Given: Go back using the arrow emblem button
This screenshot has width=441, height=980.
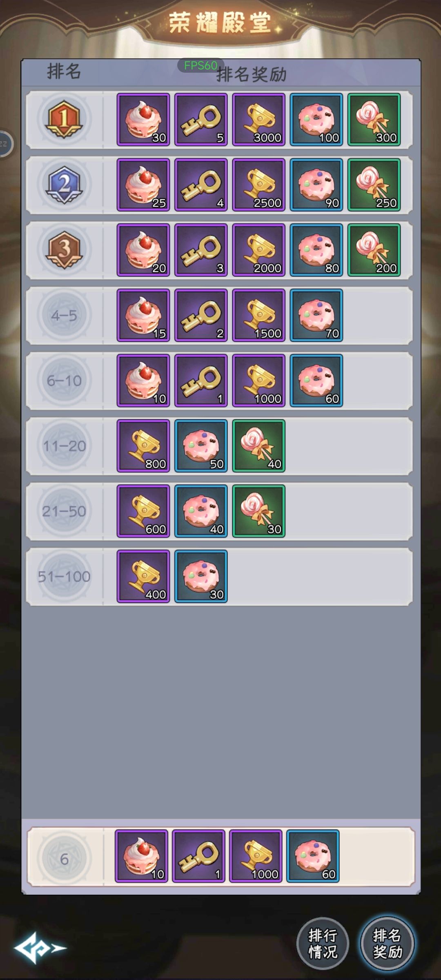Looking at the screenshot, I should tap(40, 948).
